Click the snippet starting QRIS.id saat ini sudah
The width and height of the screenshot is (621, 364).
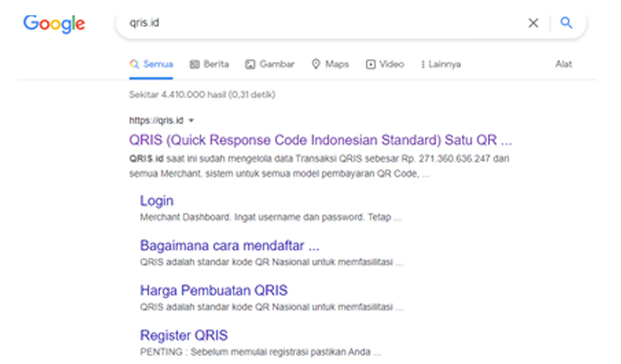(319, 166)
